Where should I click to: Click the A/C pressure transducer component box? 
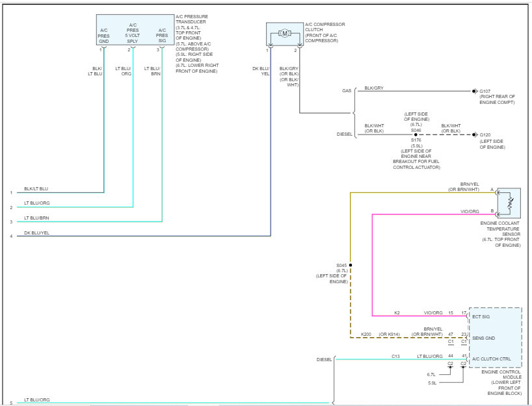[x=135, y=30]
